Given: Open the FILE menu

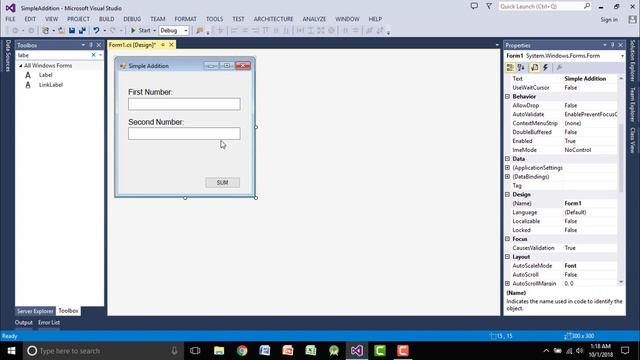Looking at the screenshot, I should (x=10, y=19).
